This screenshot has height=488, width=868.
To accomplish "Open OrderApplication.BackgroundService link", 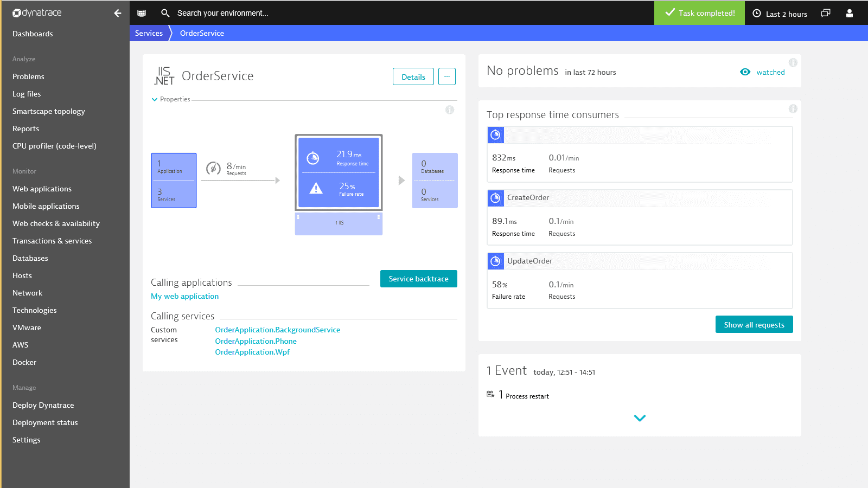I will (277, 330).
